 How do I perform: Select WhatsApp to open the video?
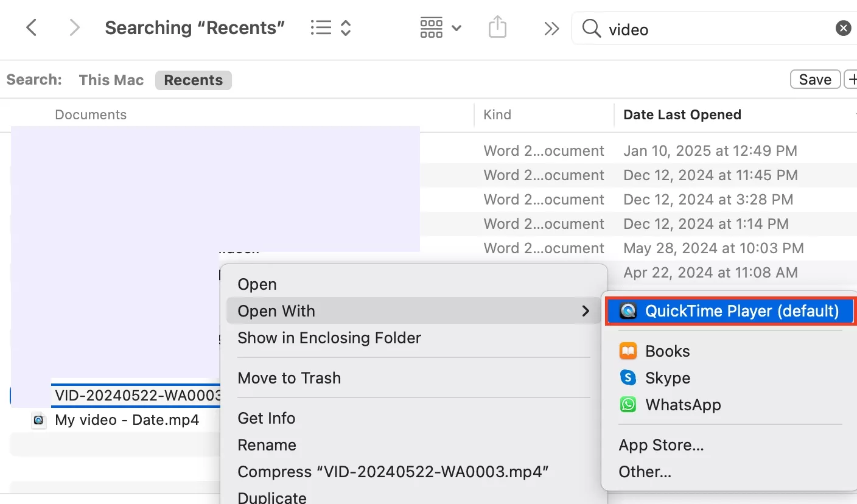(x=682, y=405)
